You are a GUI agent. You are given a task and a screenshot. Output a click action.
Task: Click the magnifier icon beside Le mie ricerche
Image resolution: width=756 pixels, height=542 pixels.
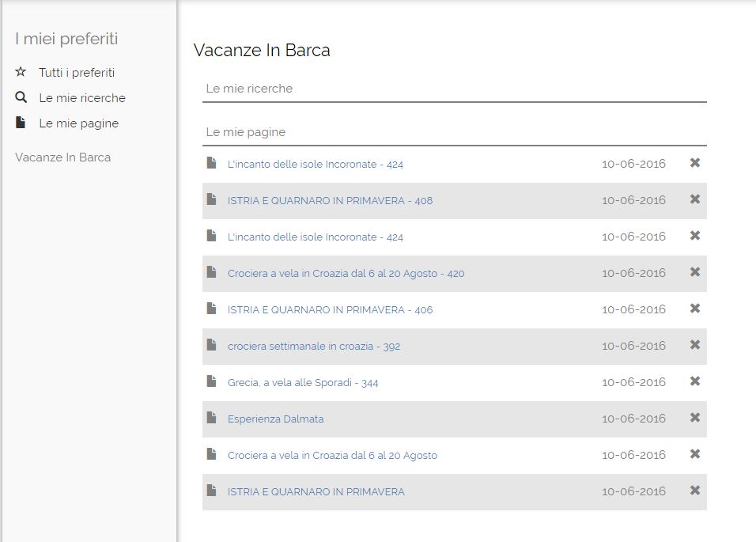click(21, 97)
